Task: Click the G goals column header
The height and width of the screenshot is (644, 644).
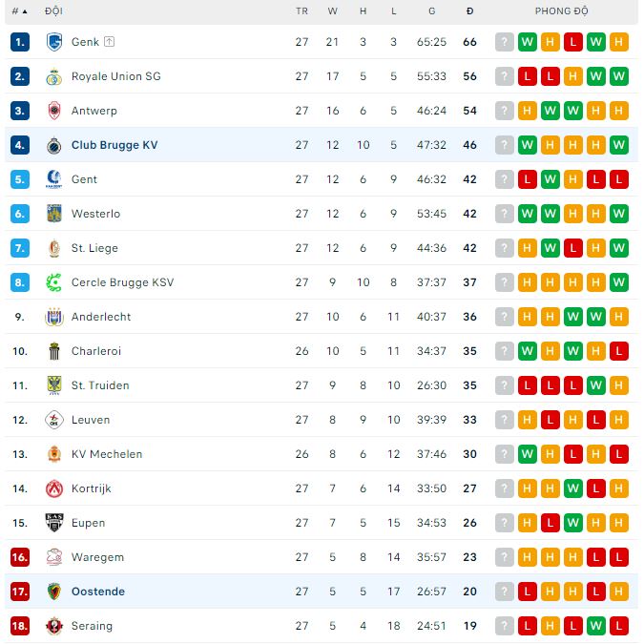Action: tap(431, 11)
